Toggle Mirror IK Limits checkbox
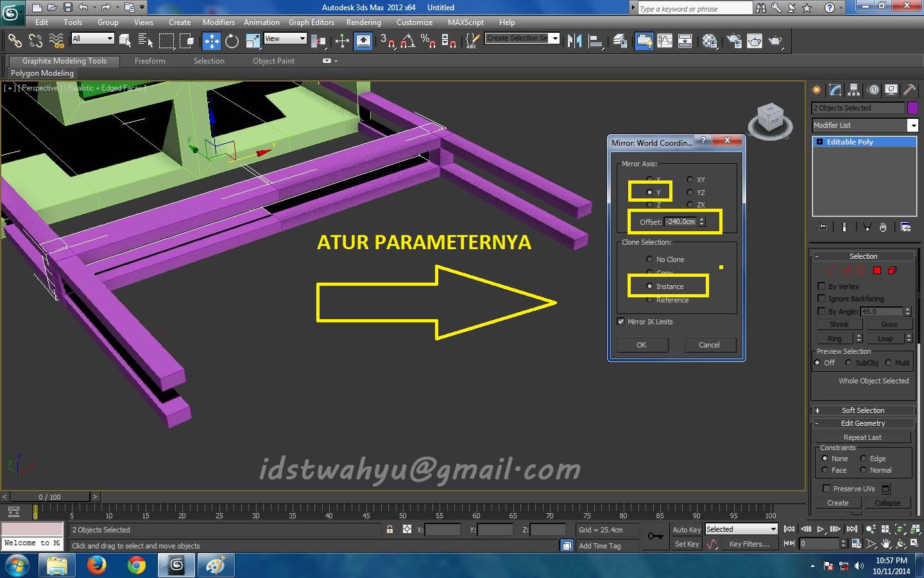 point(620,322)
